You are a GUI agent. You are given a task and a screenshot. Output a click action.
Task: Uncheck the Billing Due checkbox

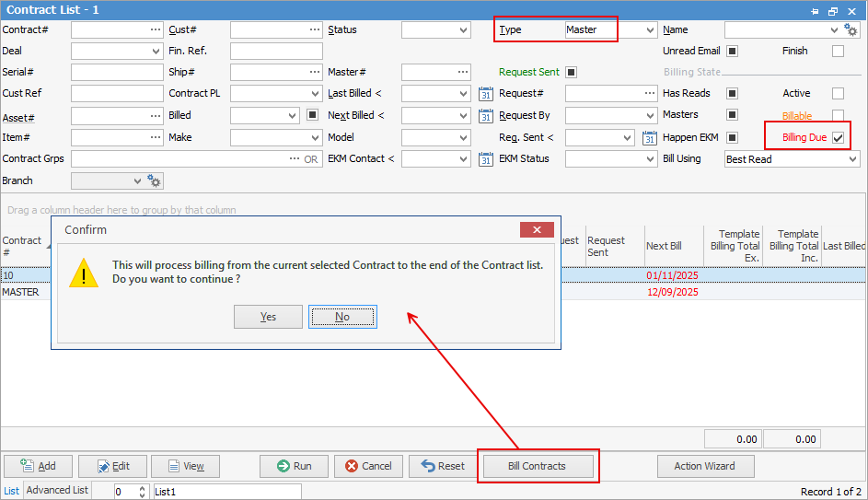click(x=839, y=137)
